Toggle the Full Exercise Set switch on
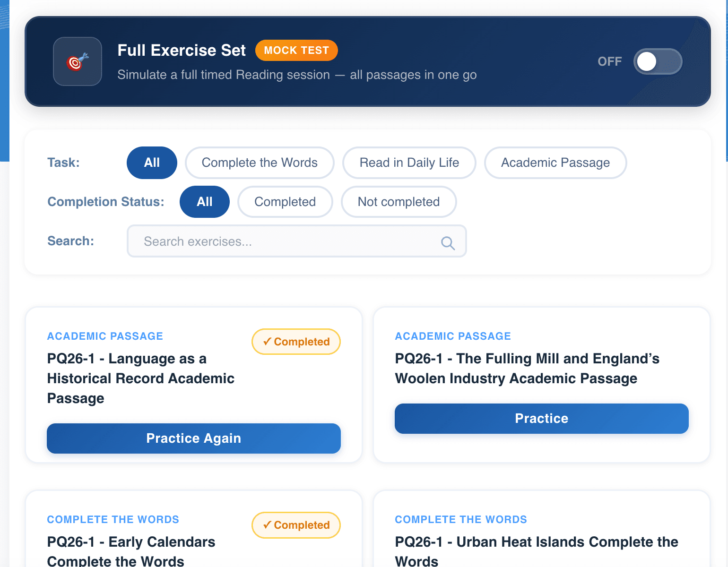This screenshot has width=728, height=567. [657, 61]
